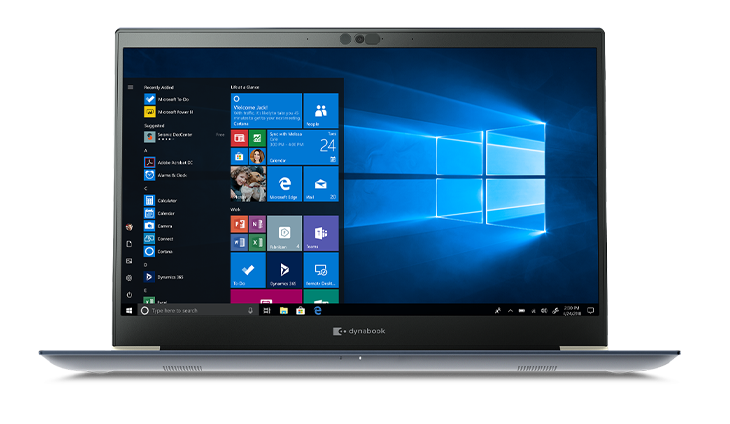Open Documents from Start left rail
Image resolution: width=730 pixels, height=424 pixels.
point(129,244)
